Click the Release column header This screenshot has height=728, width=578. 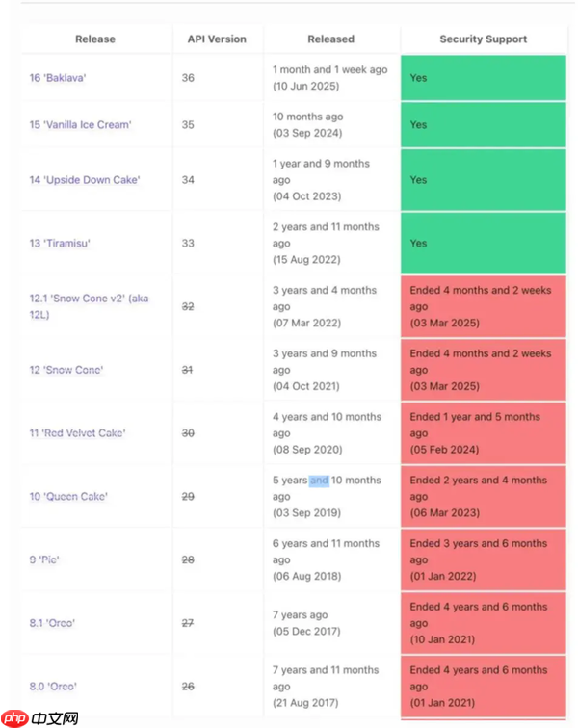pos(95,39)
